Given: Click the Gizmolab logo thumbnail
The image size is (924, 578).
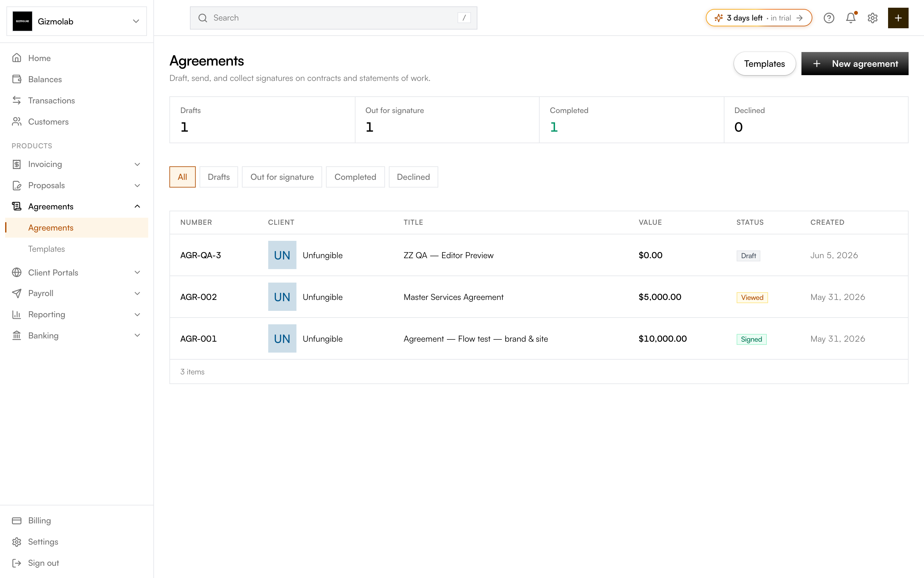Looking at the screenshot, I should tap(22, 22).
